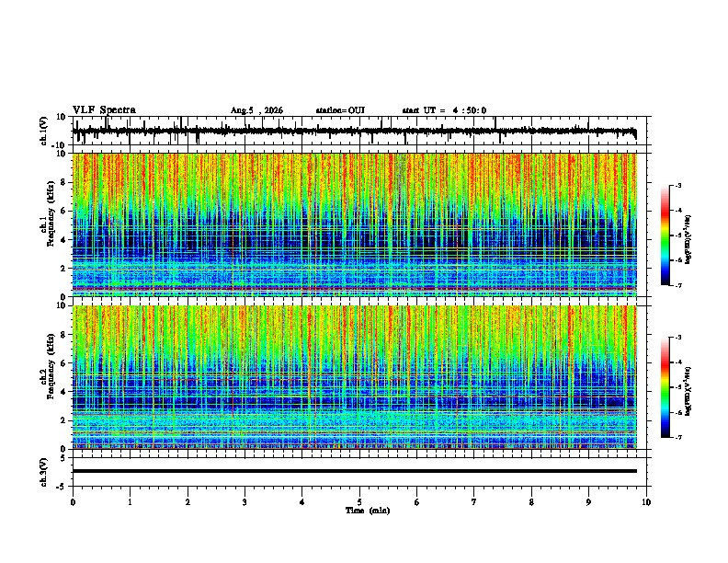Image resolution: width=728 pixels, height=563 pixels.
Task: Click the "ch.1(V)" waveform axis label
Action: point(44,131)
